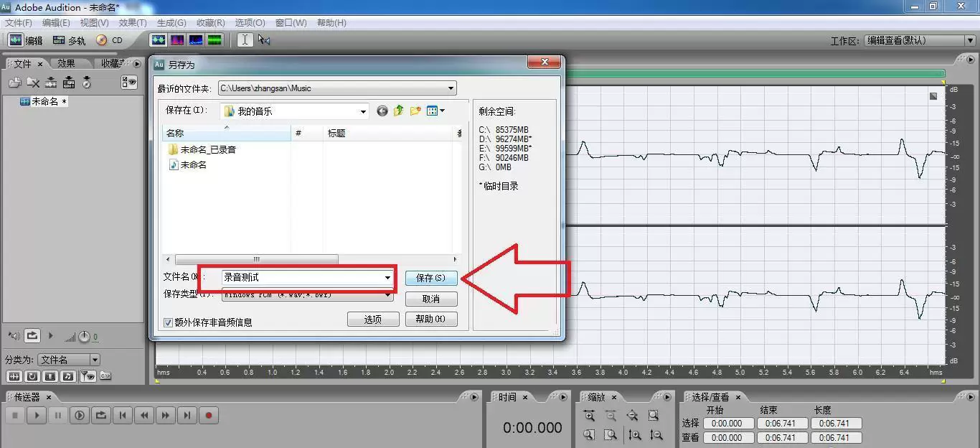
Task: Switch to 多轨 (Multitrack) view
Action: tap(70, 40)
